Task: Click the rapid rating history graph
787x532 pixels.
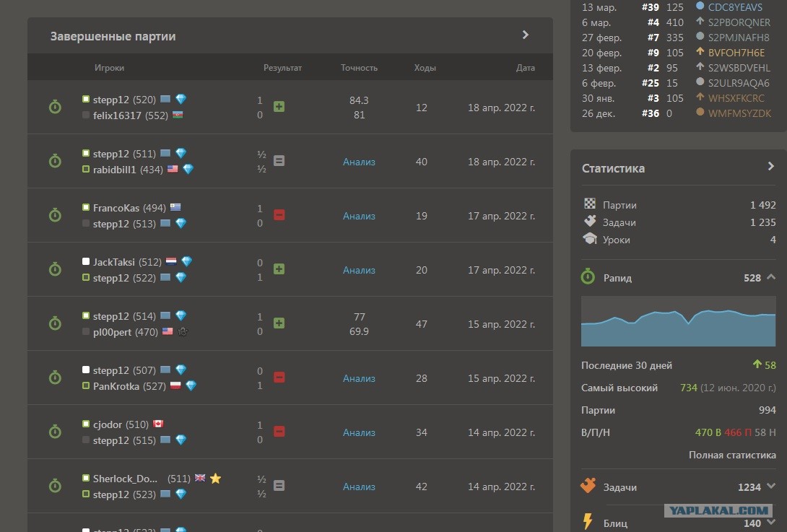Action: coord(678,321)
